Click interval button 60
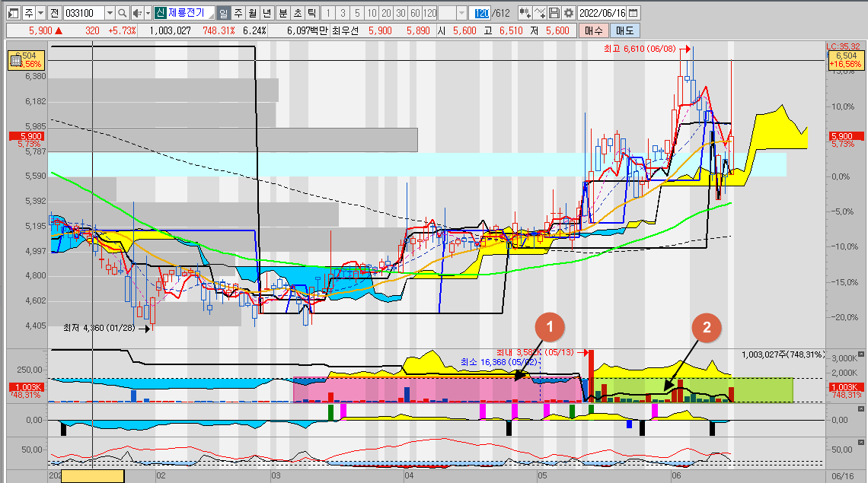Viewport: 868px width, 483px height. 415,13
